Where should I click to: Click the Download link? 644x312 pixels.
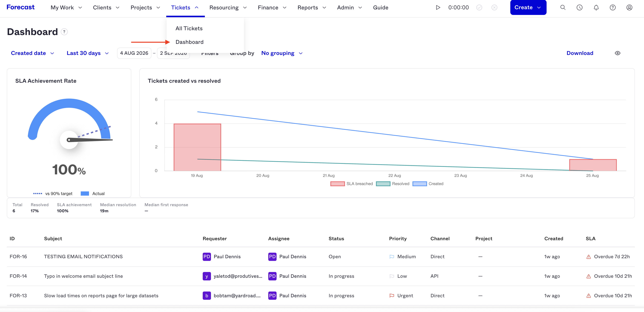pyautogui.click(x=580, y=53)
